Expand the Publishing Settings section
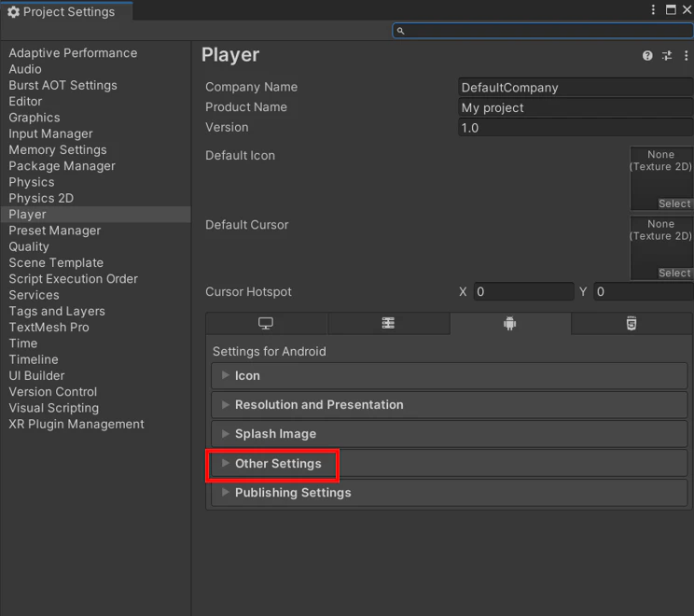694x616 pixels. point(450,493)
